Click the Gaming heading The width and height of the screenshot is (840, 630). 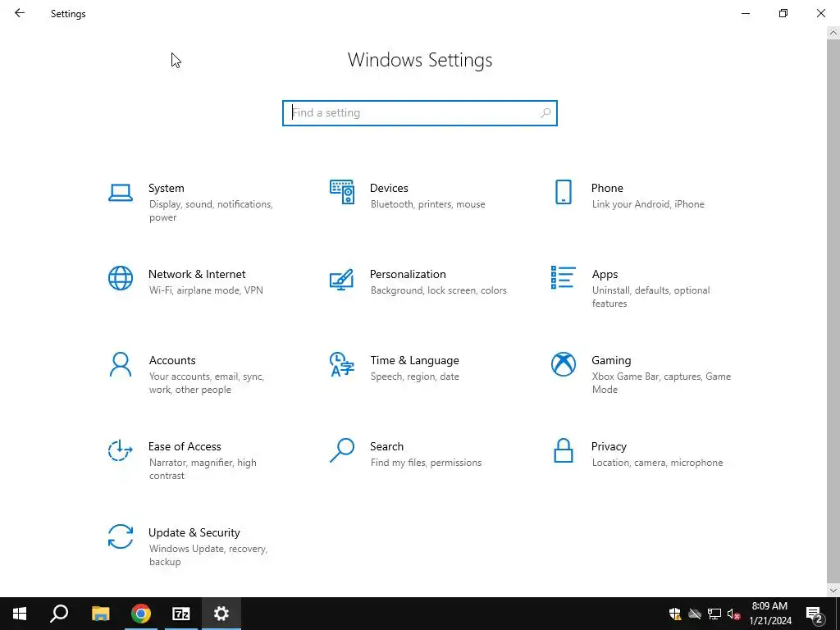(611, 361)
